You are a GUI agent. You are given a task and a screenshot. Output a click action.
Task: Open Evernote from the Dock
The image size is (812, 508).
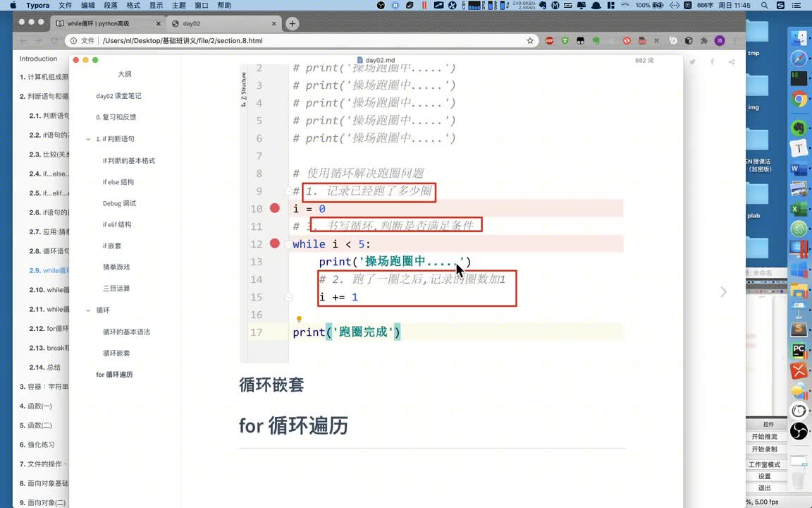(x=799, y=128)
